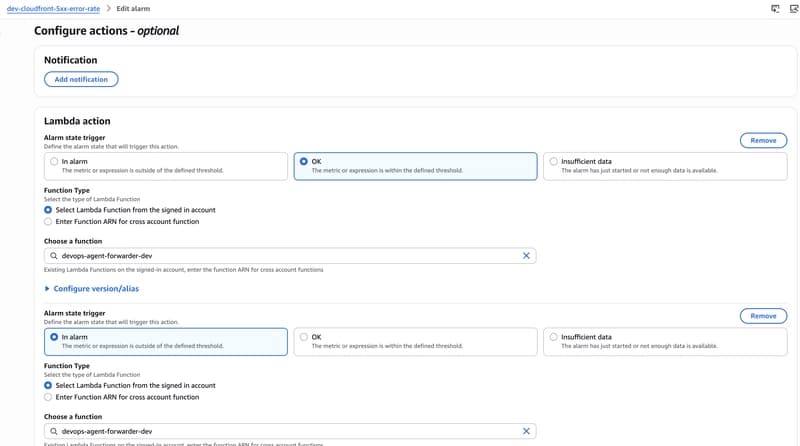Expand Configure version/alias section
Screen dimensions: 800x446
coord(96,289)
